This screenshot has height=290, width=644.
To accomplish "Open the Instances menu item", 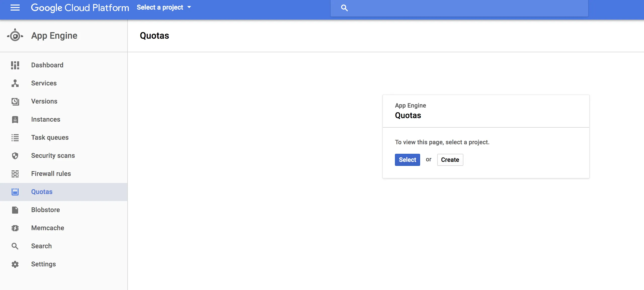I will coord(46,119).
